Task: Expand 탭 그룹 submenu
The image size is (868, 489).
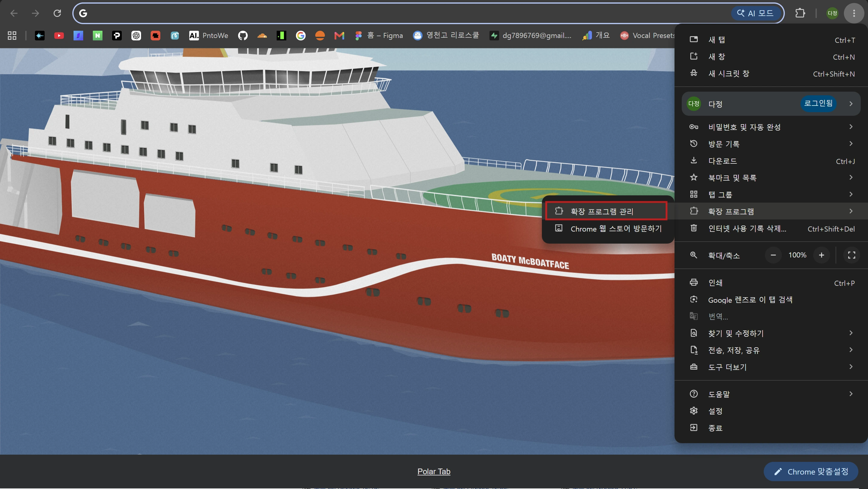Action: [x=771, y=194]
